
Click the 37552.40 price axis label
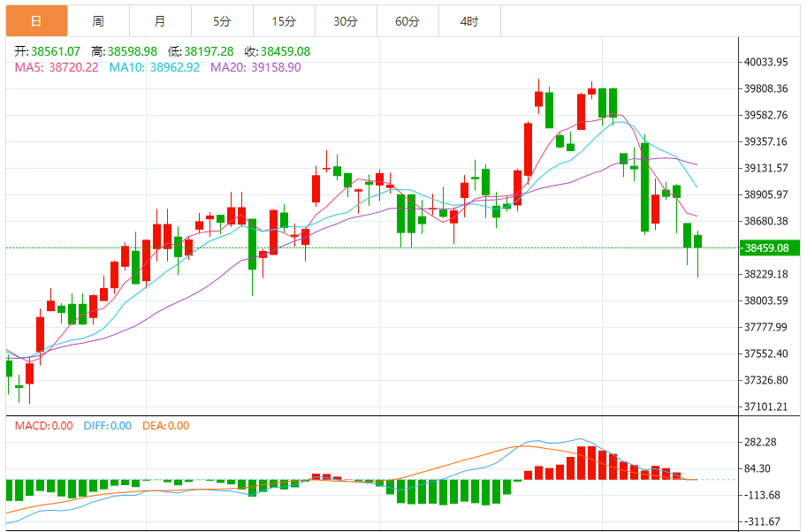(765, 353)
